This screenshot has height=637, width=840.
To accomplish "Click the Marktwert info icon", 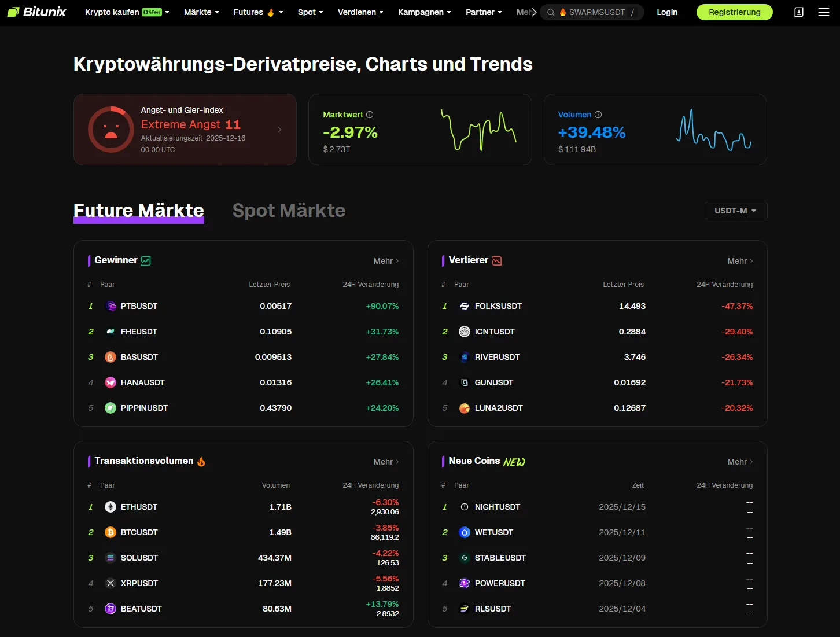I will click(370, 115).
